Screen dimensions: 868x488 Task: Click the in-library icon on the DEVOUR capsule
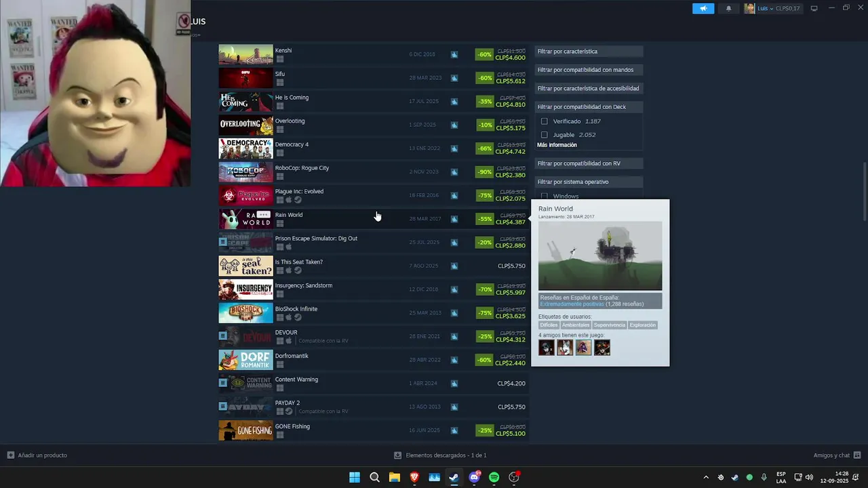[x=223, y=335]
